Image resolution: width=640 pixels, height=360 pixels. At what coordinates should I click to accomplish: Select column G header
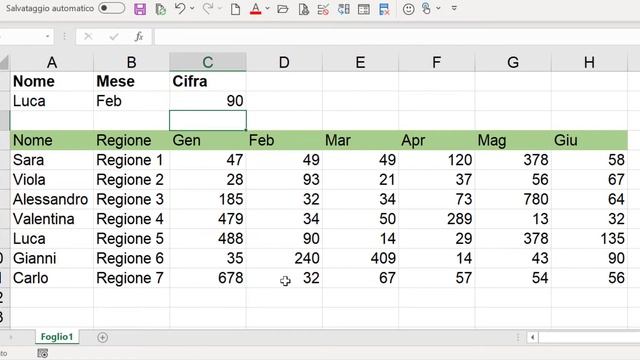(x=513, y=62)
